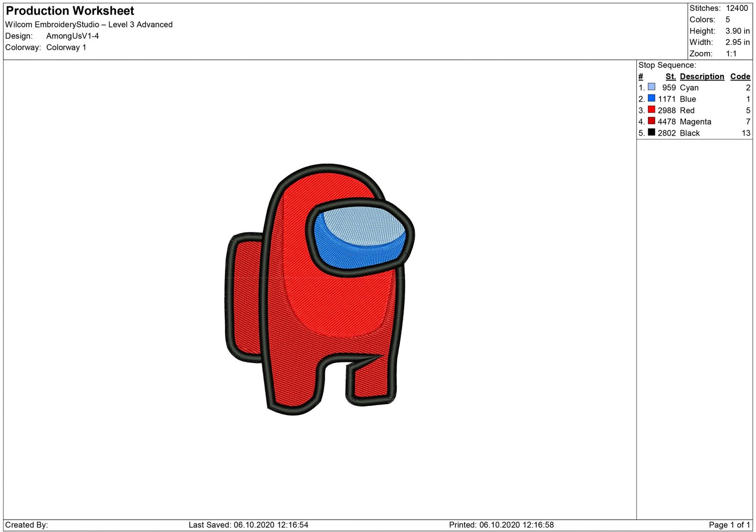The image size is (756, 532).
Task: Click the embroidered crewmate design preview
Action: (x=319, y=290)
